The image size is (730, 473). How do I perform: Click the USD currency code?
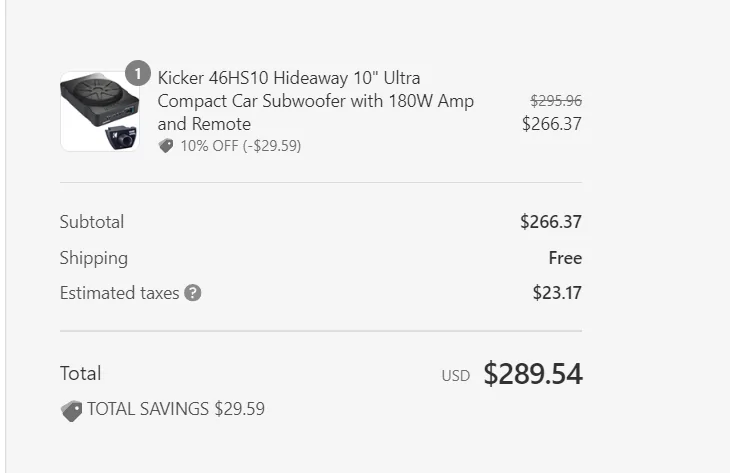coord(455,376)
